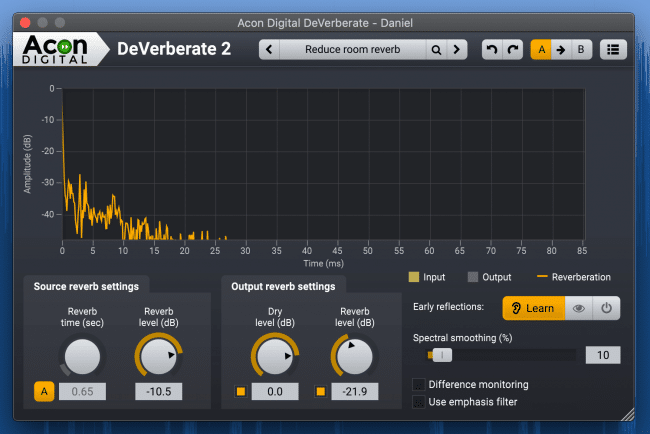The height and width of the screenshot is (434, 650).
Task: Toggle early reflections eye view
Action: (579, 308)
